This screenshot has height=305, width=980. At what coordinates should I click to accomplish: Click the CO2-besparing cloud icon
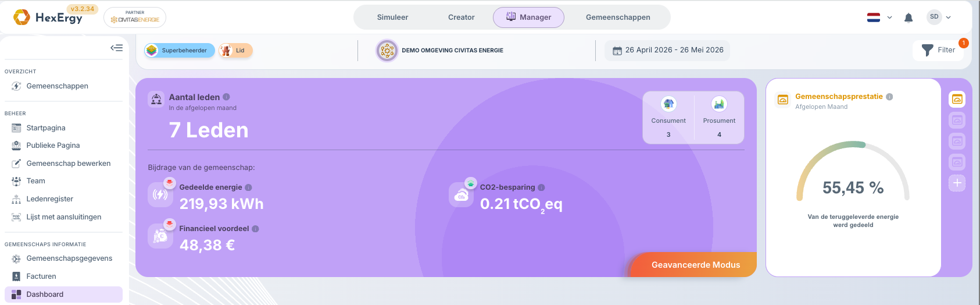[462, 194]
